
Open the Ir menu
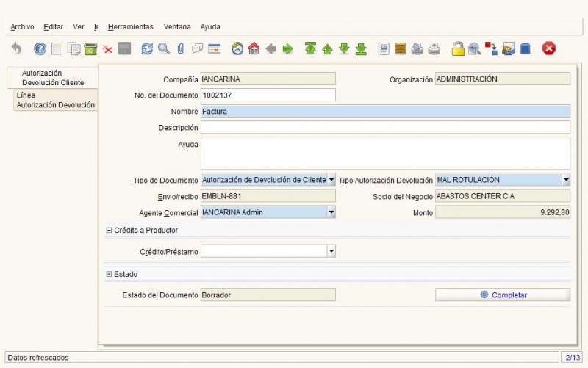pyautogui.click(x=96, y=27)
